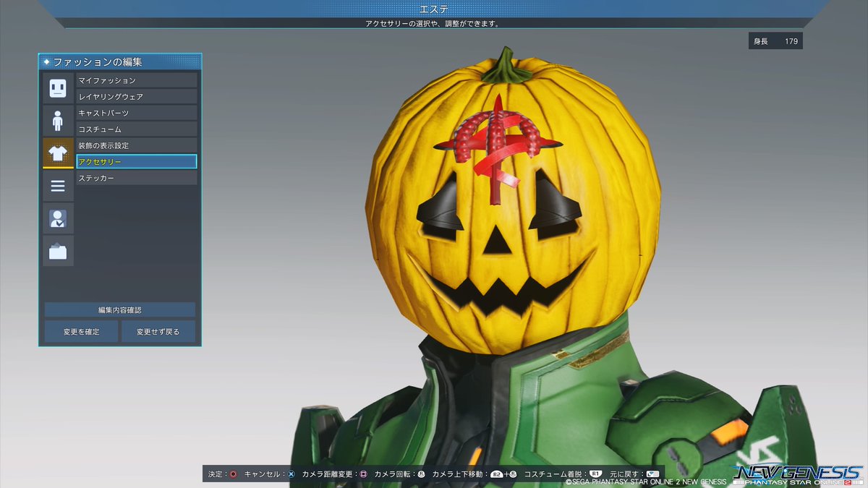The image size is (868, 488).
Task: Select the T-shirt fashion category icon
Action: pos(58,153)
